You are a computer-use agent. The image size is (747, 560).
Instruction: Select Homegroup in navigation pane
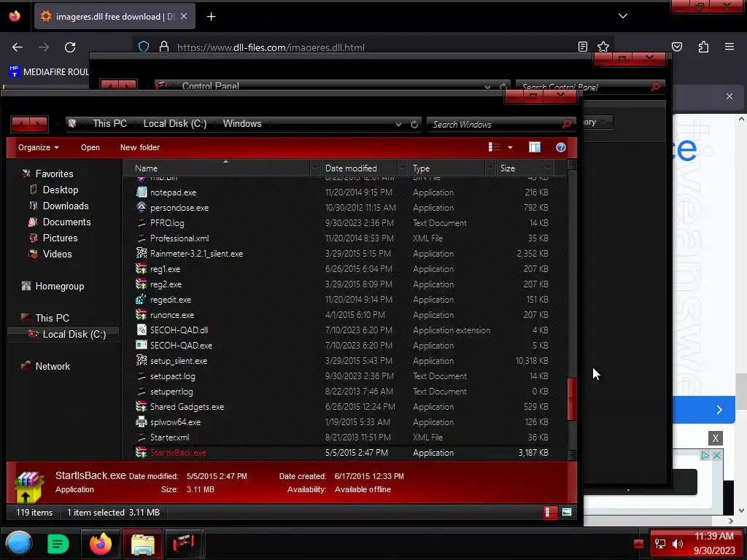point(60,286)
